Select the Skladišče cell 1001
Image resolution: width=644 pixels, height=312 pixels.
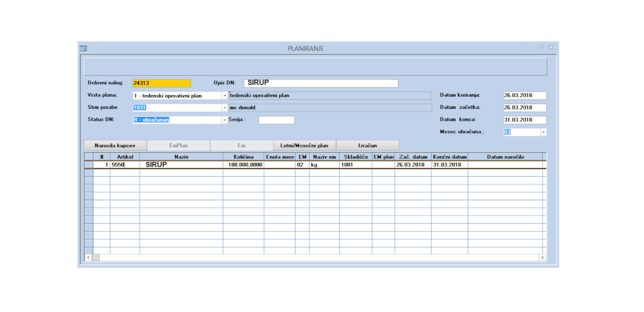[356, 165]
